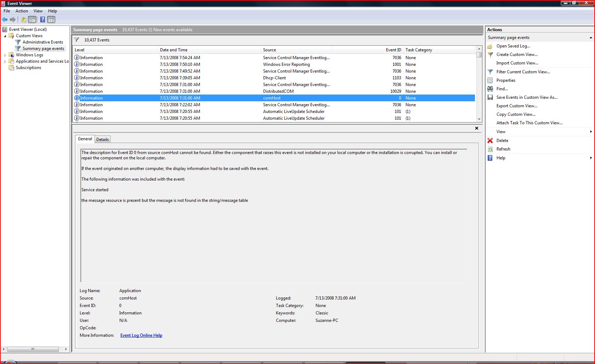Click Import Custom View action
The width and height of the screenshot is (595, 364).
(517, 63)
